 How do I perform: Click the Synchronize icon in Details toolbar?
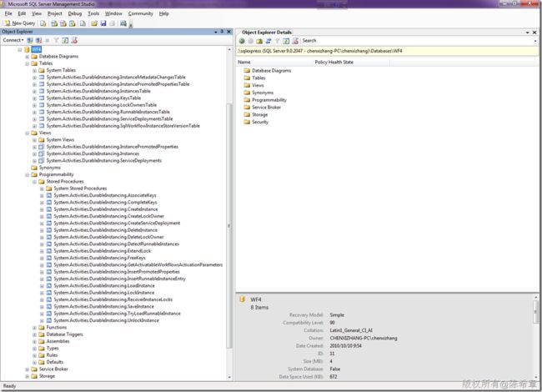click(x=268, y=41)
